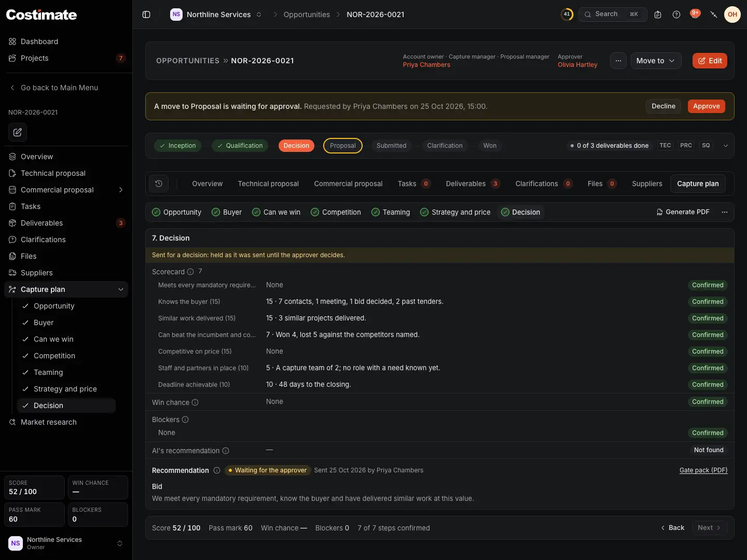Open the help question-mark icon

(676, 15)
